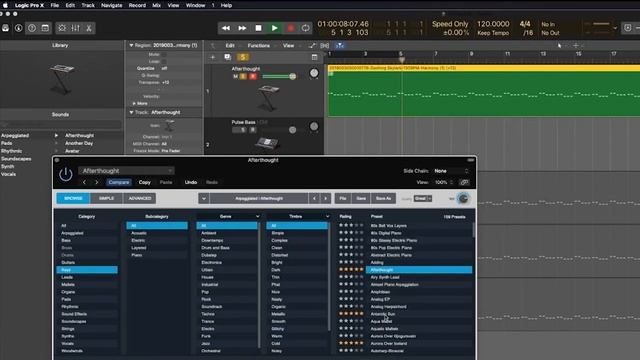Toggle the Show Automation icon in Tracks menu bar
This screenshot has height=360, width=640.
pos(312,46)
